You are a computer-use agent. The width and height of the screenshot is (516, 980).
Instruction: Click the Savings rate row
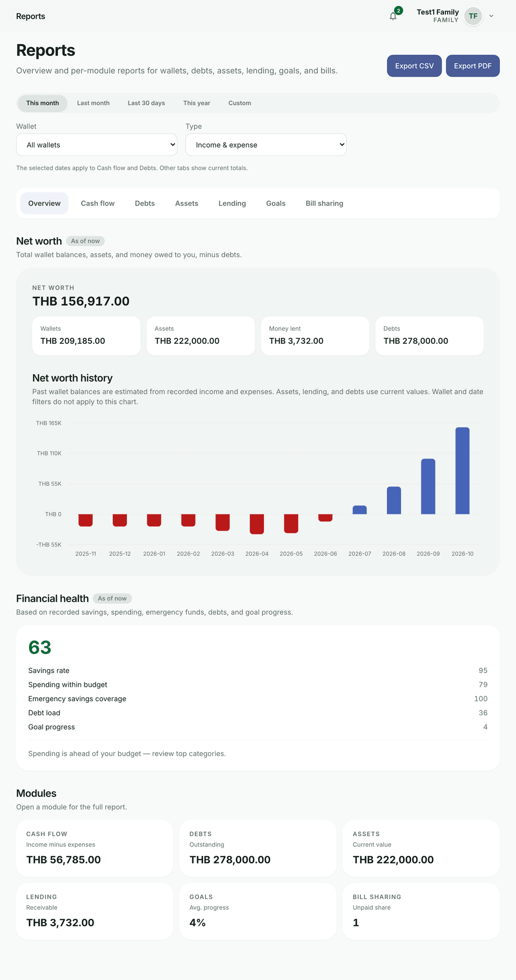pyautogui.click(x=258, y=671)
